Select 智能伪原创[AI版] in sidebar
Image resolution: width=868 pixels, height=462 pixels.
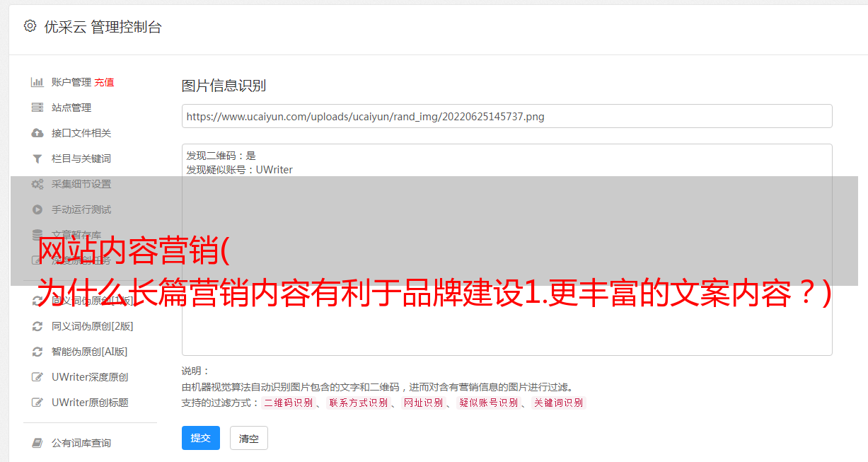click(89, 352)
